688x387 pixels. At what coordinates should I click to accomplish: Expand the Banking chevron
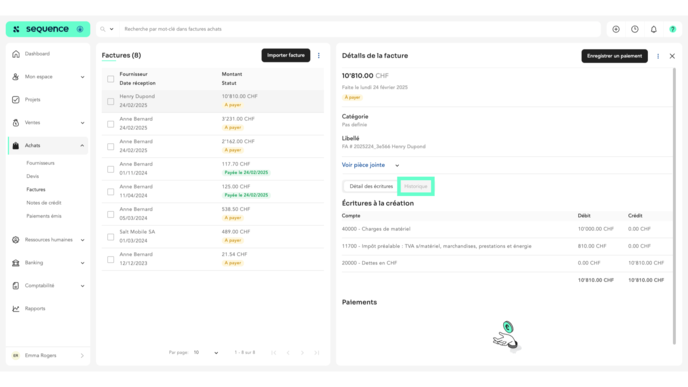pyautogui.click(x=82, y=263)
